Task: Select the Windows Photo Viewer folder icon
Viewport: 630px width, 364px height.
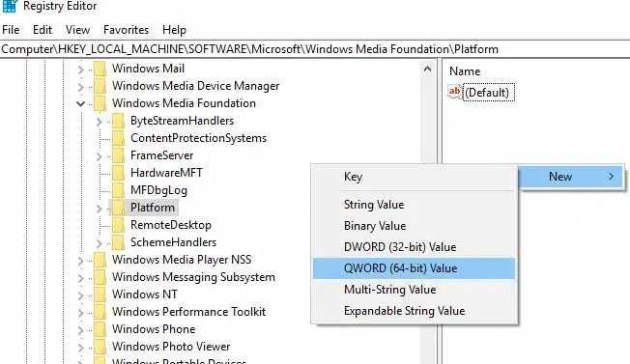Action: [x=100, y=347]
